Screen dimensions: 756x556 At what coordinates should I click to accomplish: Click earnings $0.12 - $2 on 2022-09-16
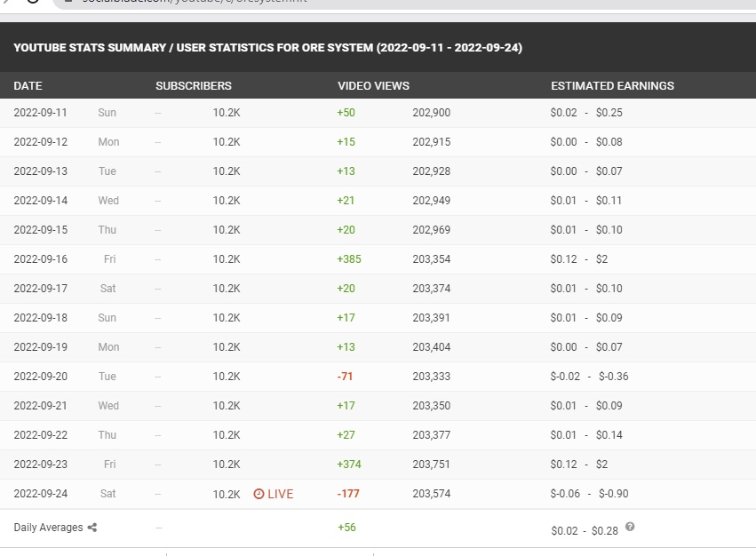(x=579, y=259)
